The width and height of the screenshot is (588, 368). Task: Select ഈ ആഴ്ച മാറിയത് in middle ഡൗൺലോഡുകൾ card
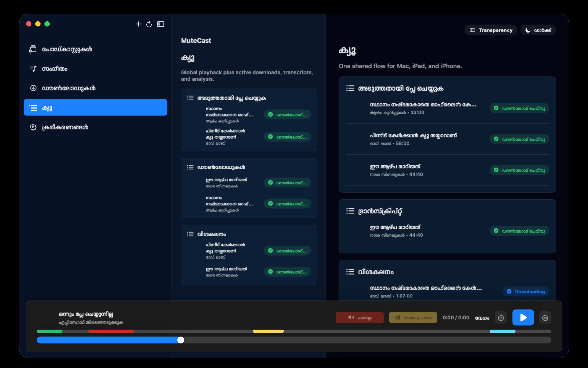pyautogui.click(x=248, y=183)
